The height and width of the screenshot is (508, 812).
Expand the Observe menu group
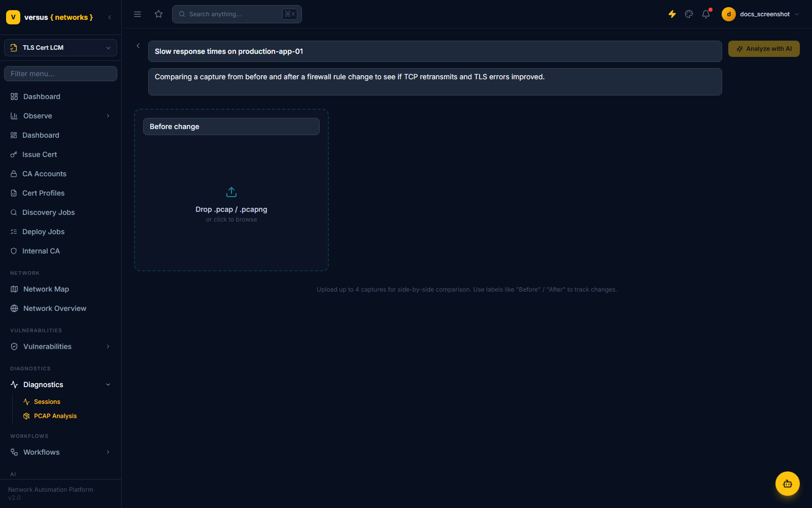(60, 116)
